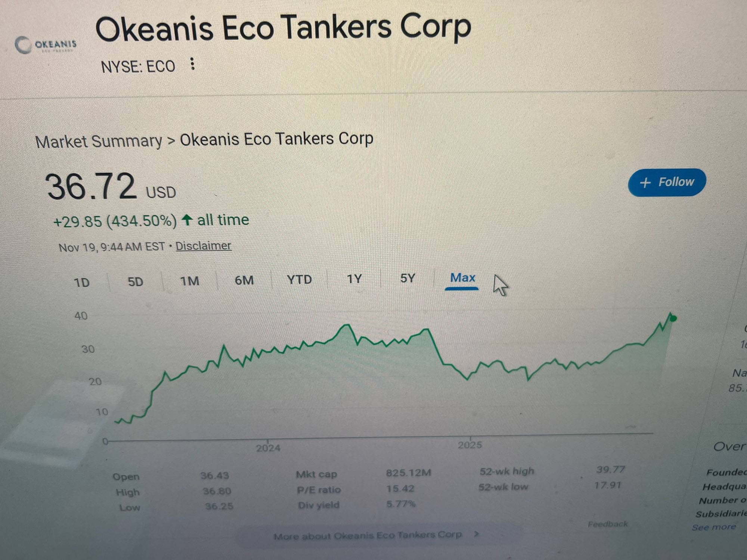Image resolution: width=747 pixels, height=560 pixels.
Task: Switch to the 6M chart tab
Action: 244,280
